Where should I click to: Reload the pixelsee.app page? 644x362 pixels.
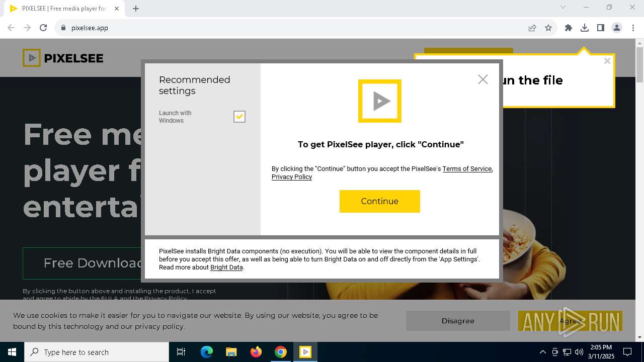tap(43, 28)
